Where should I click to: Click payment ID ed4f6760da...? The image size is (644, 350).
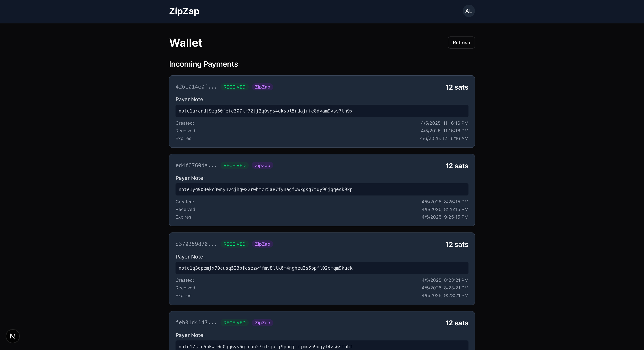coord(196,165)
